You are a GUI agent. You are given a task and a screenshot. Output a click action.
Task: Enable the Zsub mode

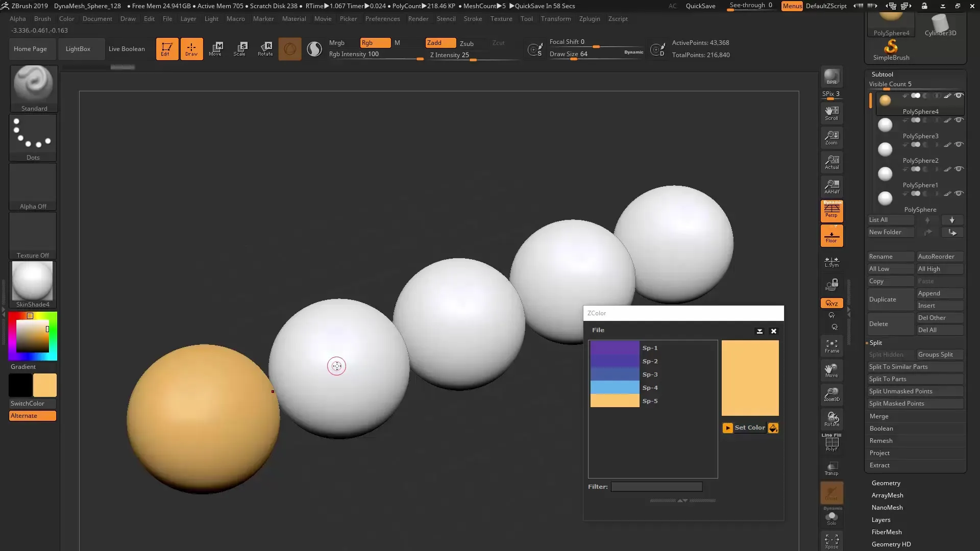[x=467, y=44]
